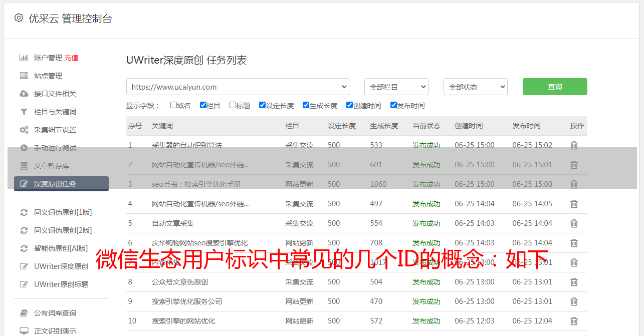Delete task row 10 搜索引擎的网站优化
This screenshot has height=336, width=644.
(x=574, y=321)
